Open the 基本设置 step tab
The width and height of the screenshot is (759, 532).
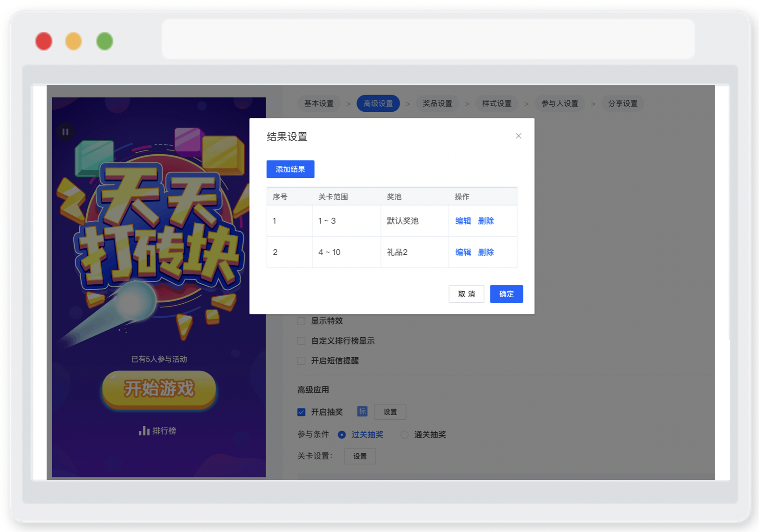[319, 103]
